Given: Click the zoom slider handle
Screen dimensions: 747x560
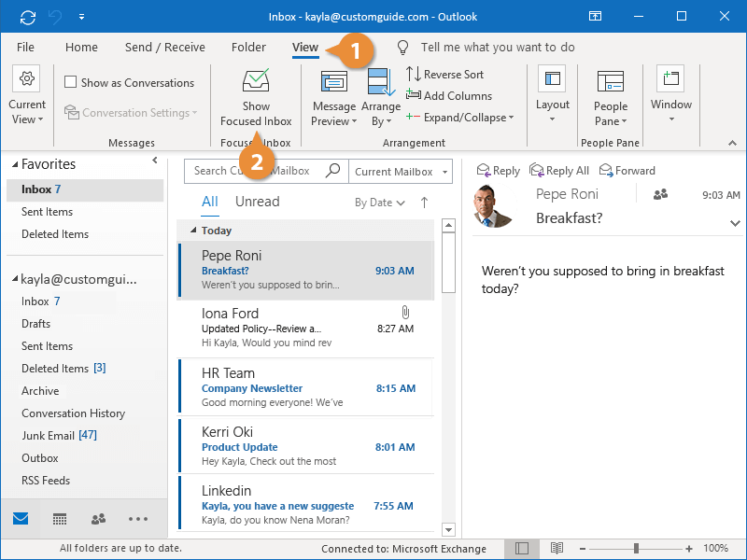Looking at the screenshot, I should (636, 549).
